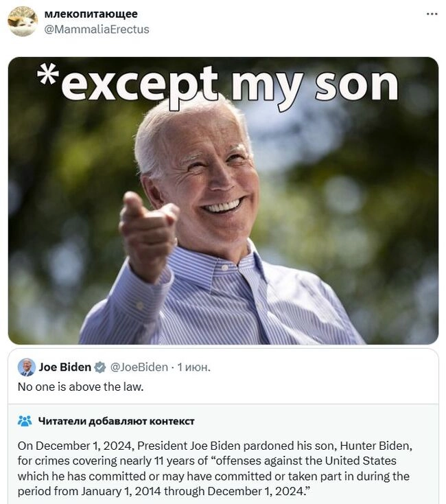
Task: Click the @JoeBiden handle
Action: pos(139,367)
